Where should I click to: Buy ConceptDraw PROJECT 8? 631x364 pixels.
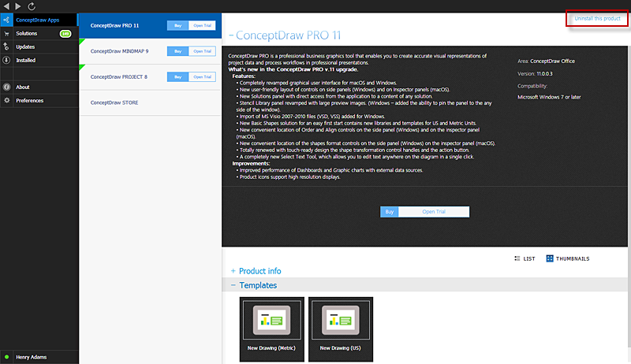(178, 76)
